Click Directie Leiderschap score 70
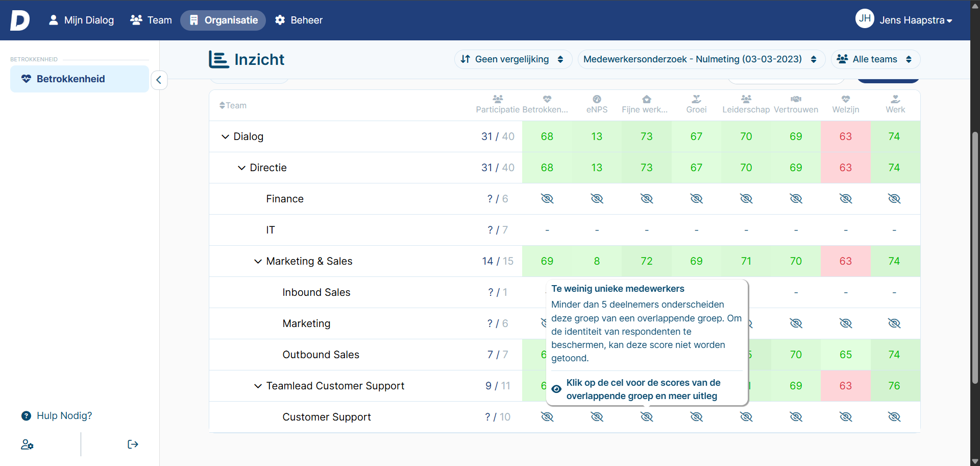980x466 pixels. pos(746,168)
